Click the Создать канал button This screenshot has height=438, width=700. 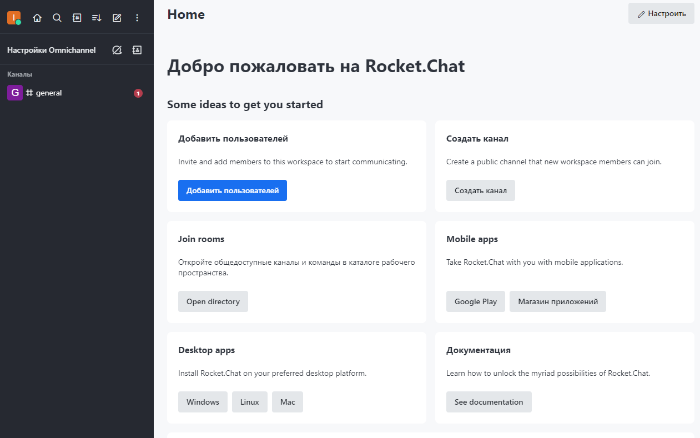tap(480, 191)
